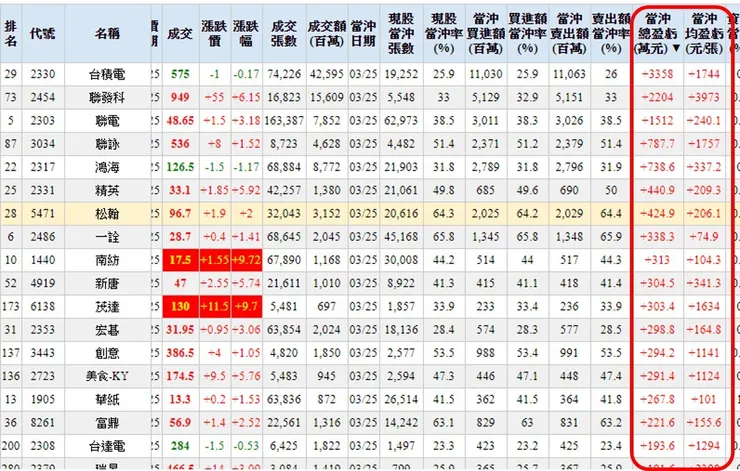Click the 成交 column header
This screenshot has width=740, height=471.
pos(180,34)
